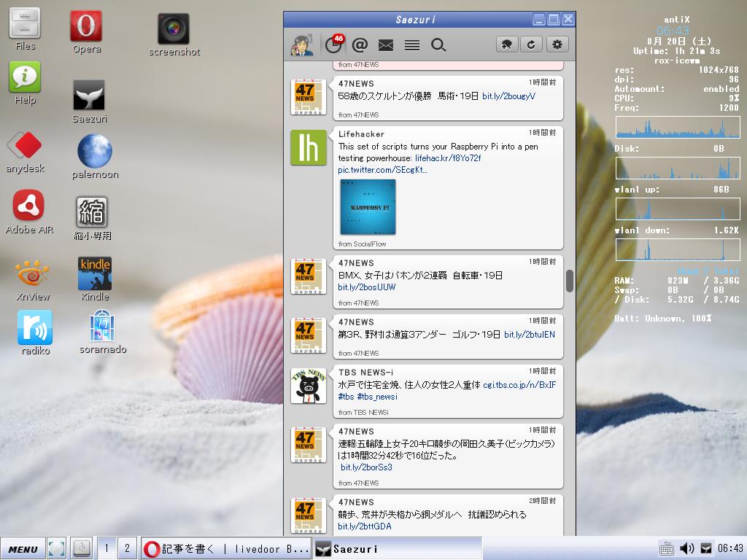The height and width of the screenshot is (560, 747).
Task: Open the 縮小専用 desktop icon
Action: 92,212
